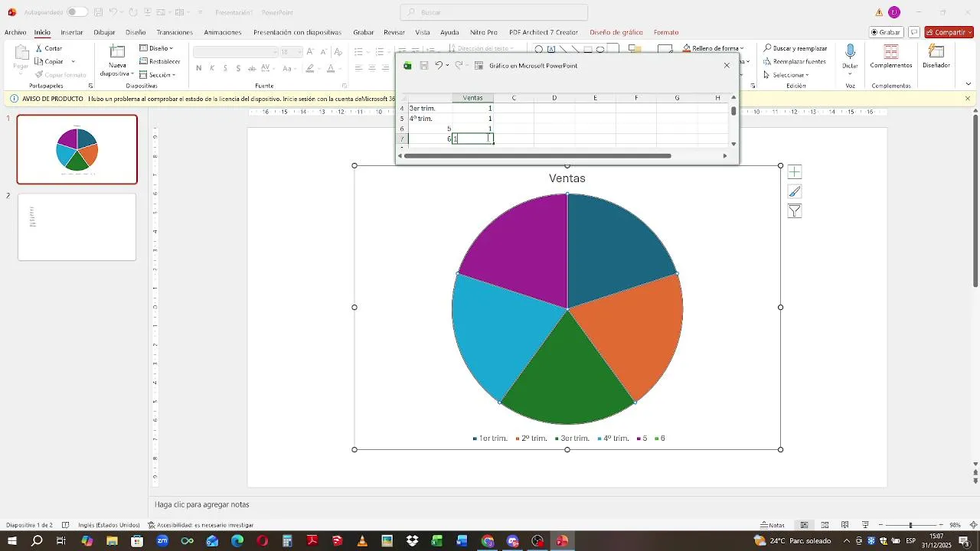Fit slide to window icon

(x=973, y=525)
